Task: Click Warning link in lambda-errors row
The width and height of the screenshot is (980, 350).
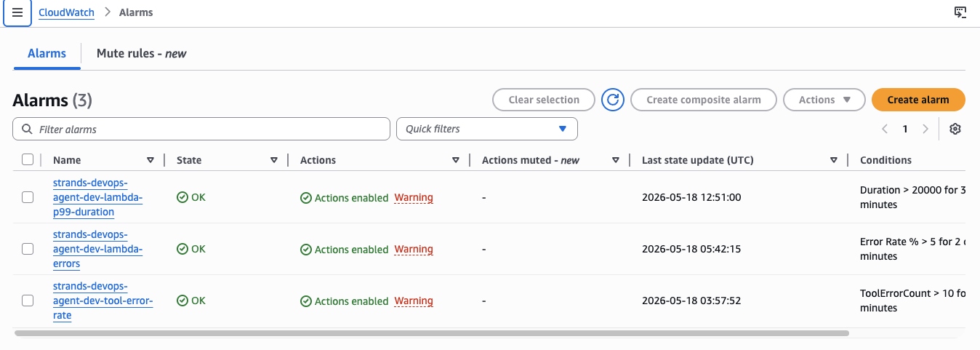Action: (x=414, y=249)
